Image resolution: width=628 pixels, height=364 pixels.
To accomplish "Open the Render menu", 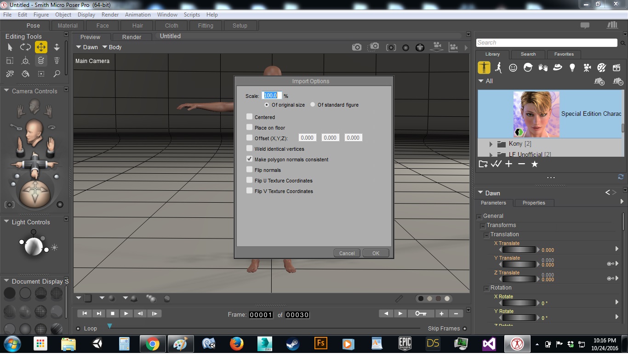I will 110,15.
